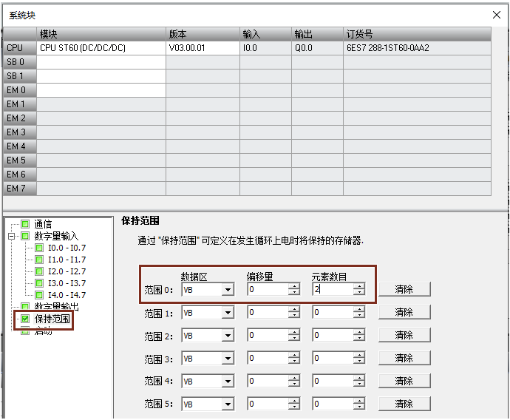This screenshot has height=420, width=510.
Task: Adjust 范围 5 偏移量 spinner arrows
Action: pos(294,404)
